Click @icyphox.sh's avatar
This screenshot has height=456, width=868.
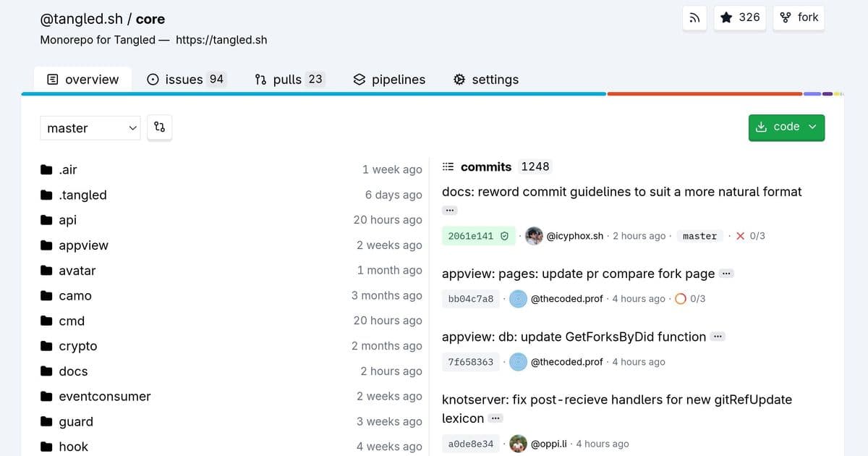534,235
